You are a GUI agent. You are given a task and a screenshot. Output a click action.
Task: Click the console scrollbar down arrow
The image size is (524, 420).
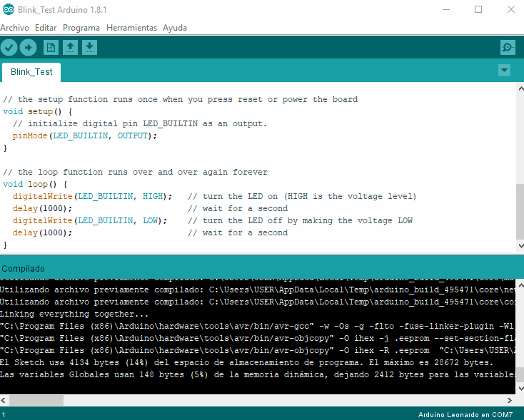(520, 389)
